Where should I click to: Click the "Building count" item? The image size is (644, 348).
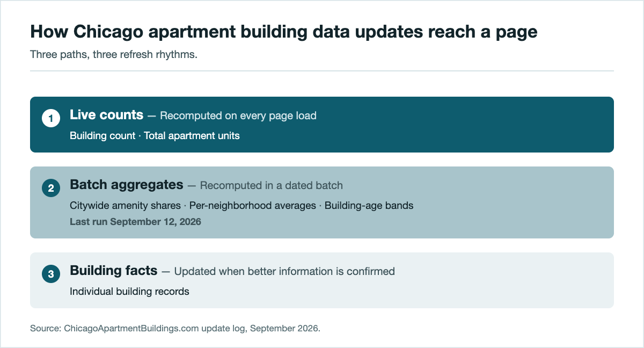(x=103, y=136)
